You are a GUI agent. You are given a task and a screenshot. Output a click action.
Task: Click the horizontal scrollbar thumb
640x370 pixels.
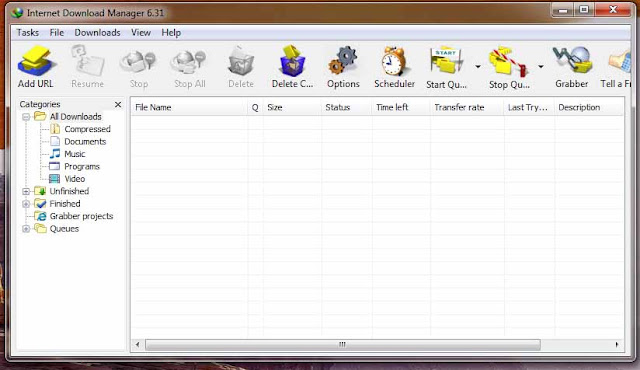[343, 345]
